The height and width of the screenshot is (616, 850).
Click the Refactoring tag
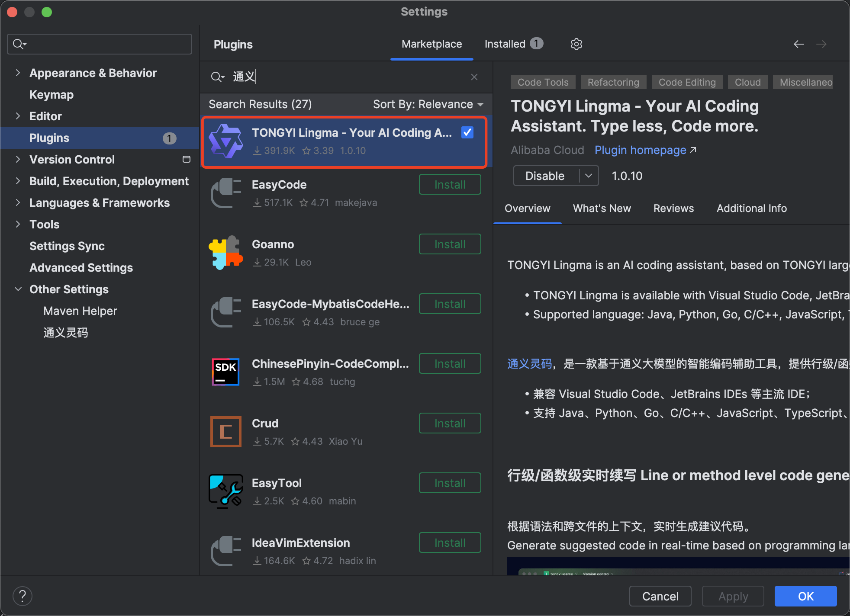(x=613, y=82)
